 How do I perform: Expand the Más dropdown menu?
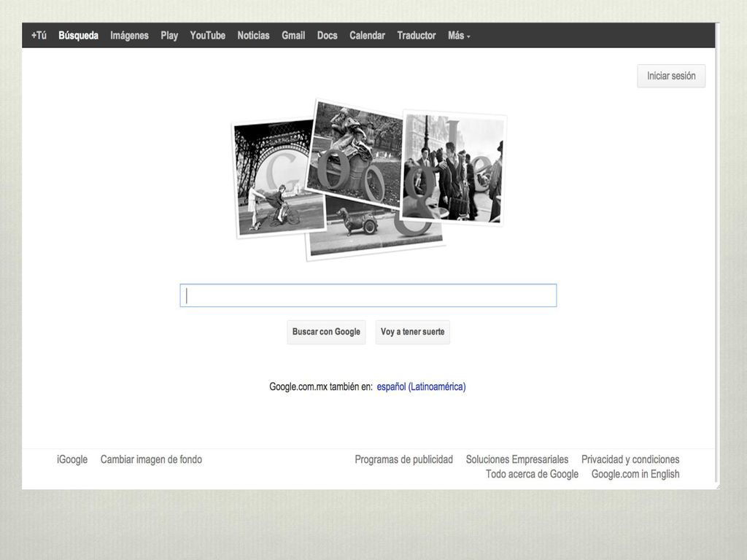[458, 36]
